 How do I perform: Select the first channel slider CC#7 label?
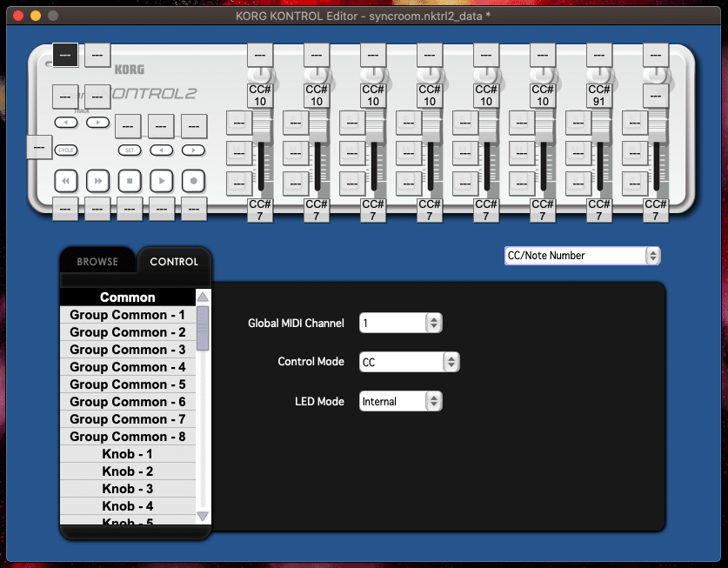(x=260, y=210)
